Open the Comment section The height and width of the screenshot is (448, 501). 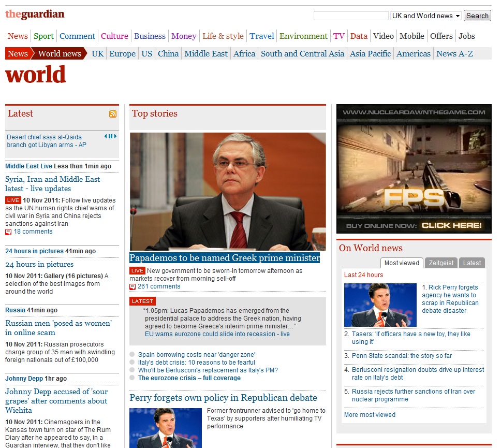(x=77, y=36)
